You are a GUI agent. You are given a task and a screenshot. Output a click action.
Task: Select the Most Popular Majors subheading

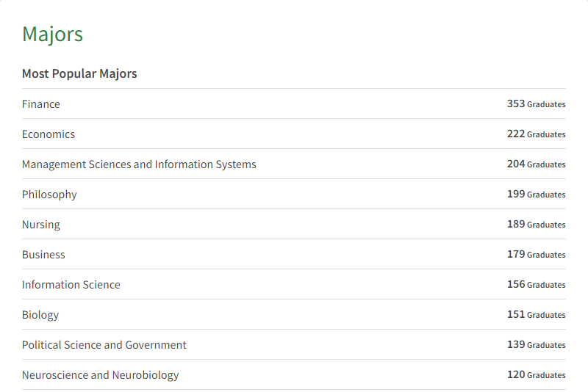pos(79,73)
